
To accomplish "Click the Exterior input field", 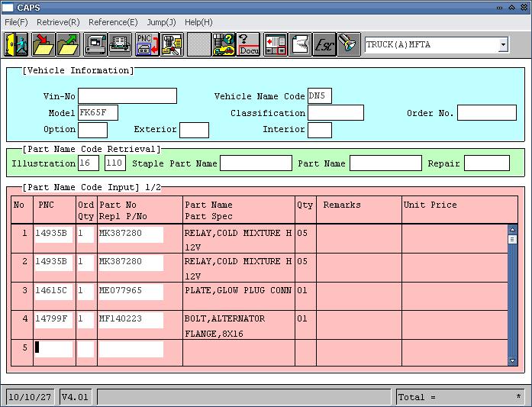I will pos(194,130).
